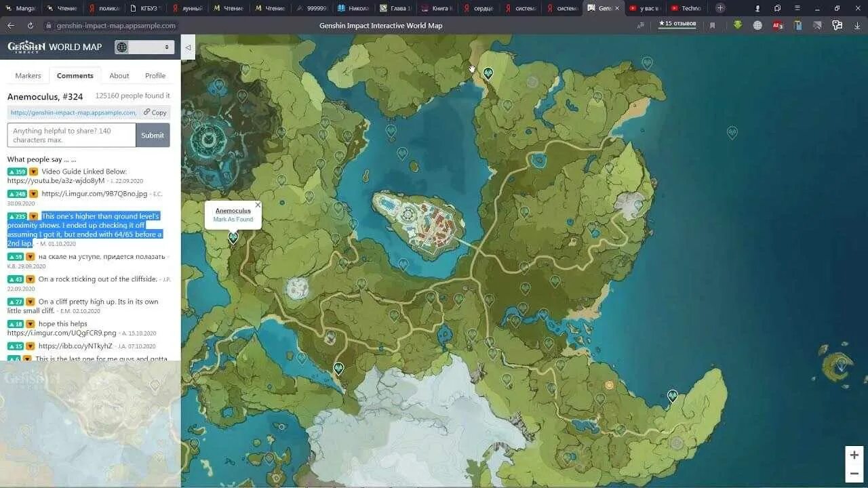Downvote the 'на скале на уступе' comment
Viewport: 868px width, 488px height.
pos(31,257)
